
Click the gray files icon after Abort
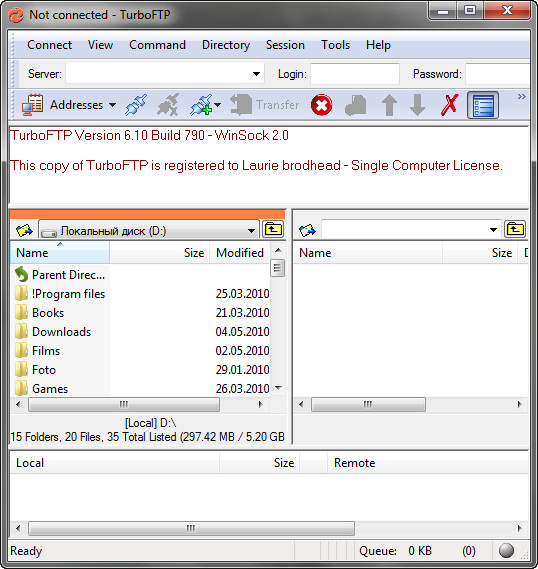click(356, 105)
